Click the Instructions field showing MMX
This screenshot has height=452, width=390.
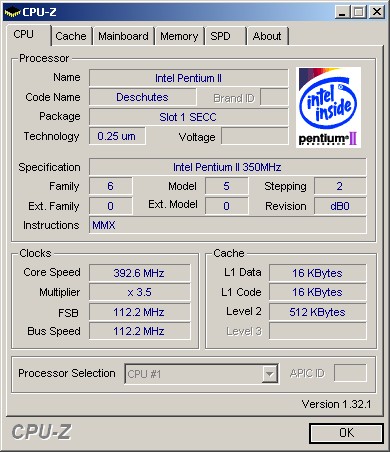227,225
